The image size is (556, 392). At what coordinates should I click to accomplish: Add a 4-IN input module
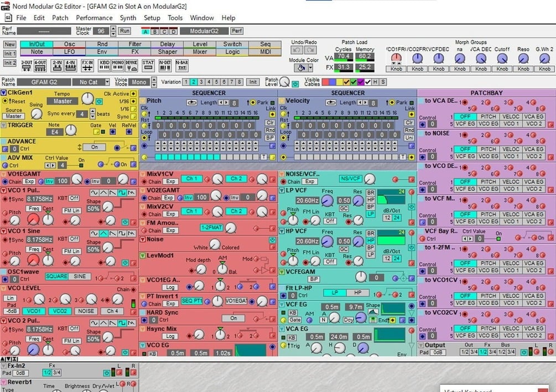coord(71,66)
